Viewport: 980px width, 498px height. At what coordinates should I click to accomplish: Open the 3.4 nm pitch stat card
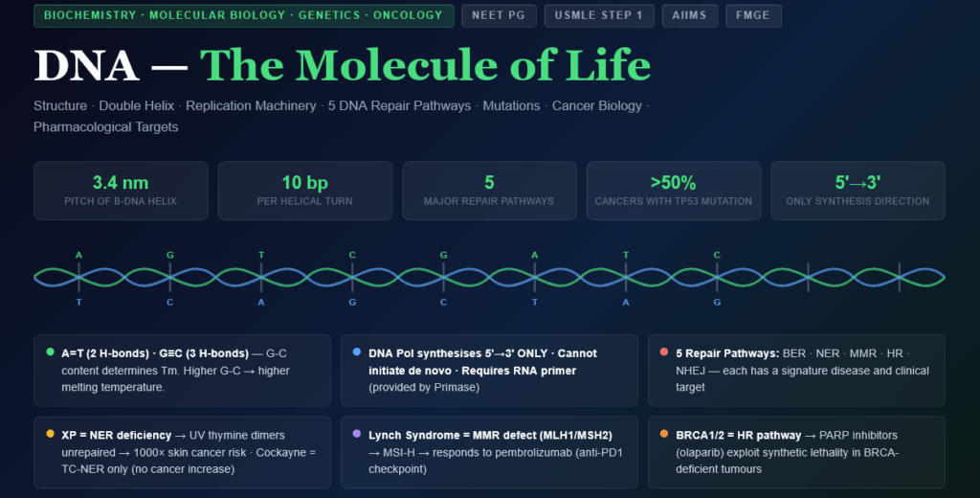point(121,191)
